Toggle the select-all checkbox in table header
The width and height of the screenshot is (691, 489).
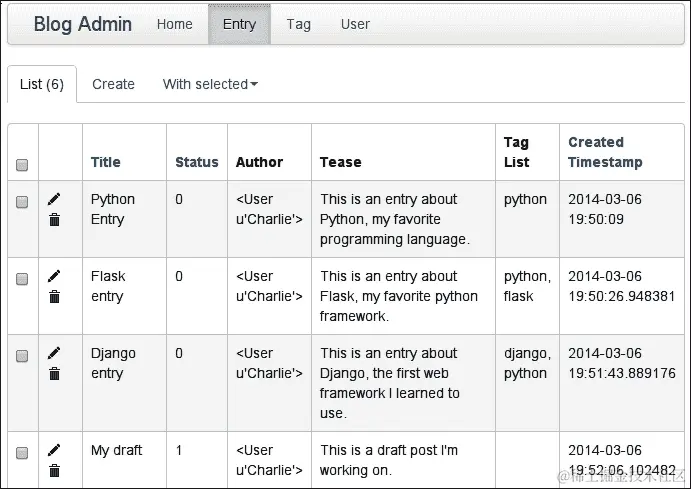click(x=22, y=165)
